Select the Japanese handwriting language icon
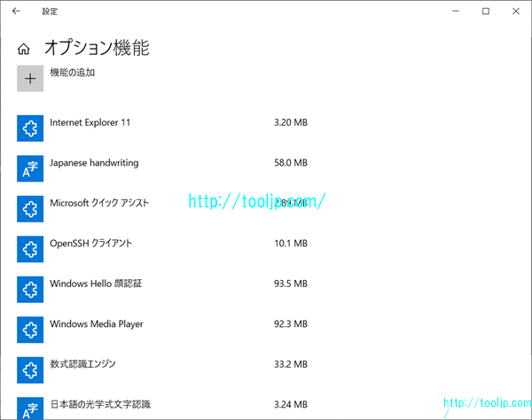532x420 pixels. click(x=30, y=168)
